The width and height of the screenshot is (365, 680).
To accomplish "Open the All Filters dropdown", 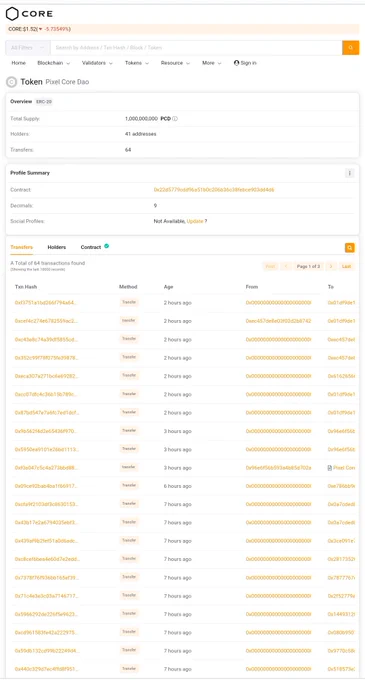I will [28, 48].
